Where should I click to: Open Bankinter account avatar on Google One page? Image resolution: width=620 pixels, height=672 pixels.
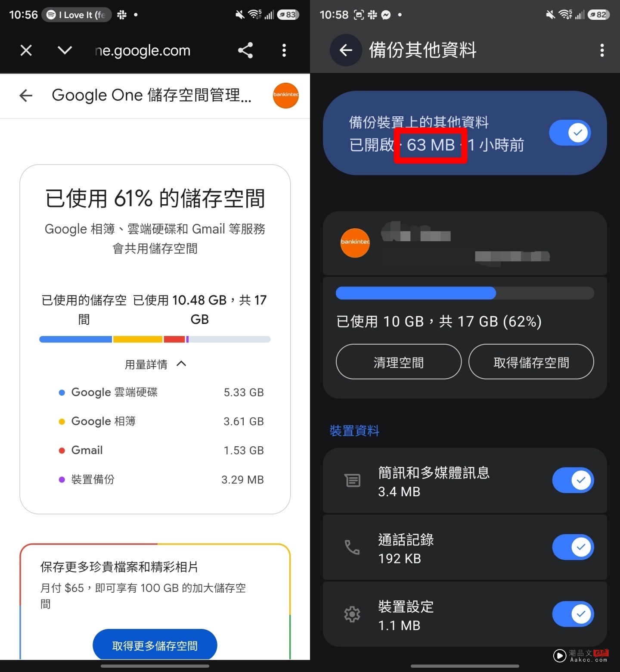(285, 95)
